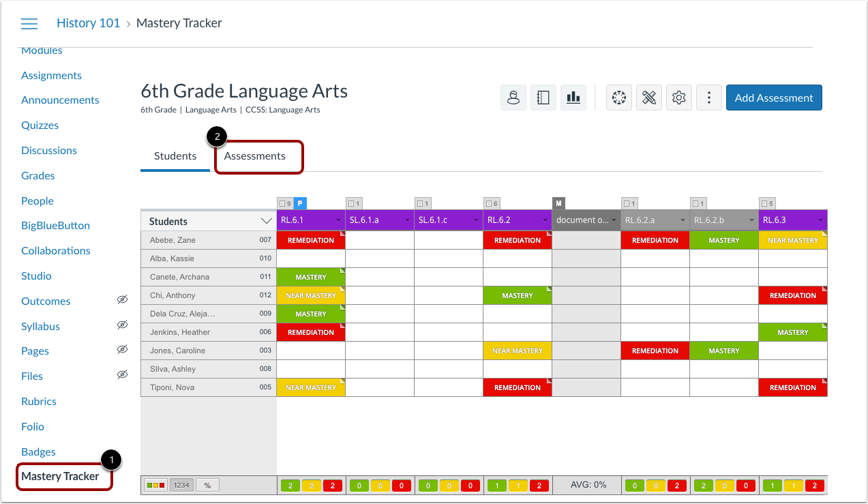The height and width of the screenshot is (504, 868).
Task: Expand the RL.6.1 column dropdown arrow
Action: click(338, 220)
